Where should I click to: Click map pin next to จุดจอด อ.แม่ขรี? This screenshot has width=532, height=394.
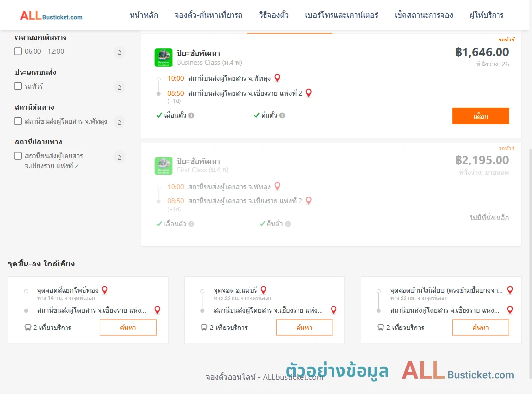(x=263, y=290)
